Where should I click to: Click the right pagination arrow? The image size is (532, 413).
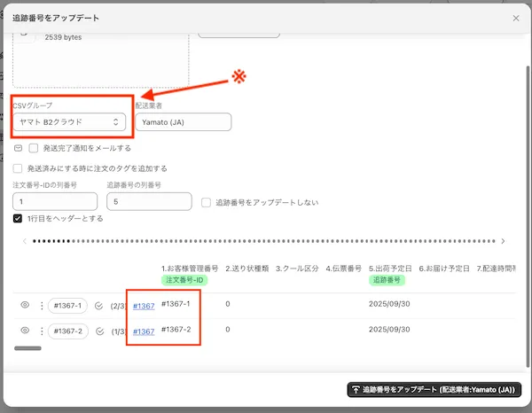tap(503, 240)
